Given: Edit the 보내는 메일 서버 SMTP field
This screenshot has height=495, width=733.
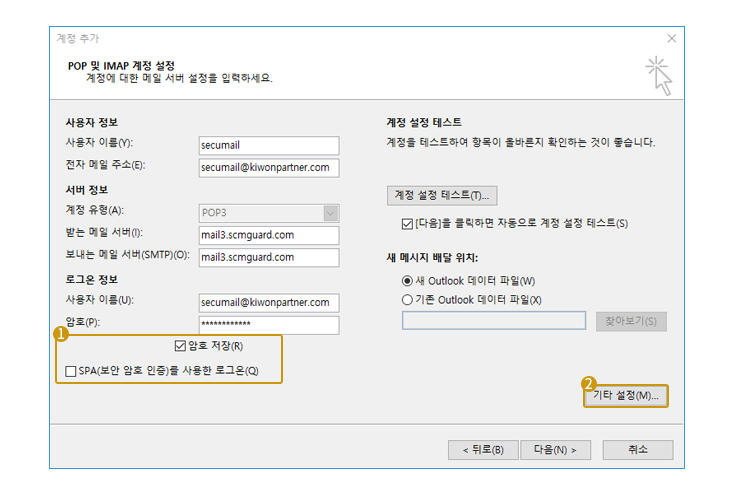Looking at the screenshot, I should point(268,257).
